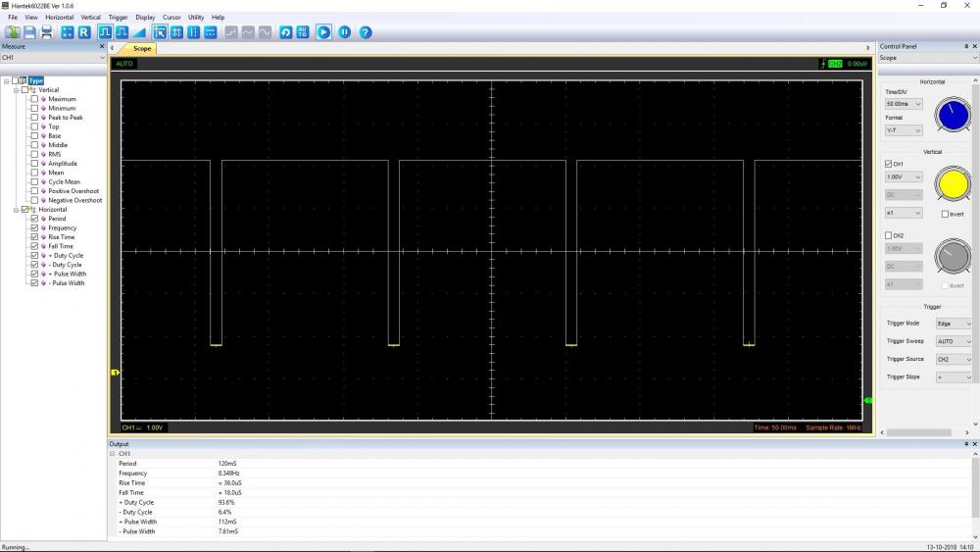Open the CH1 x1 probe dropdown

coord(904,213)
